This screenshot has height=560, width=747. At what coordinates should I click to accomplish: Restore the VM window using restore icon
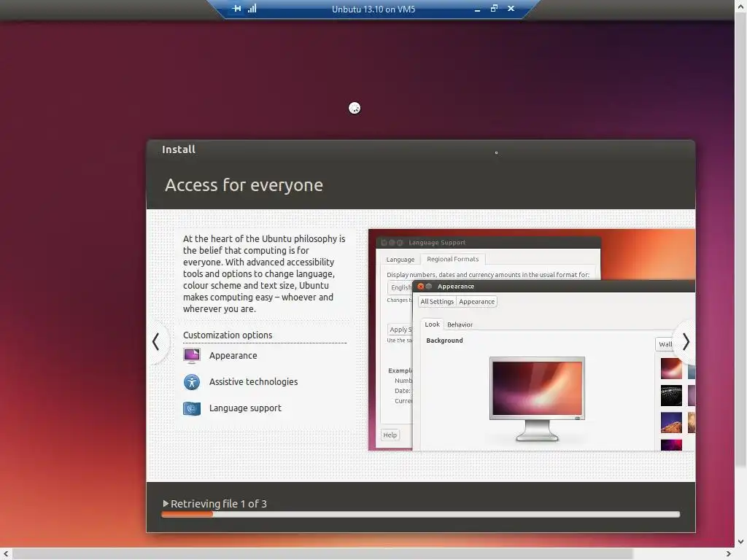tap(494, 8)
